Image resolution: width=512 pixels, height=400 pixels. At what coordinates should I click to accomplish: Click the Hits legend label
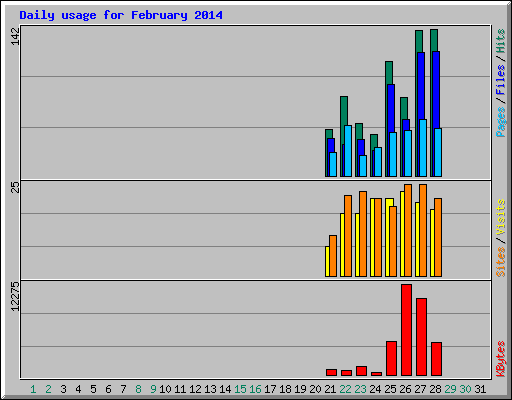point(500,41)
